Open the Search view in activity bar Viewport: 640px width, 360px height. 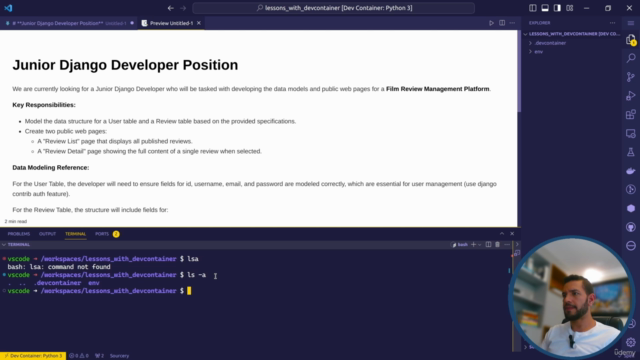[631, 58]
